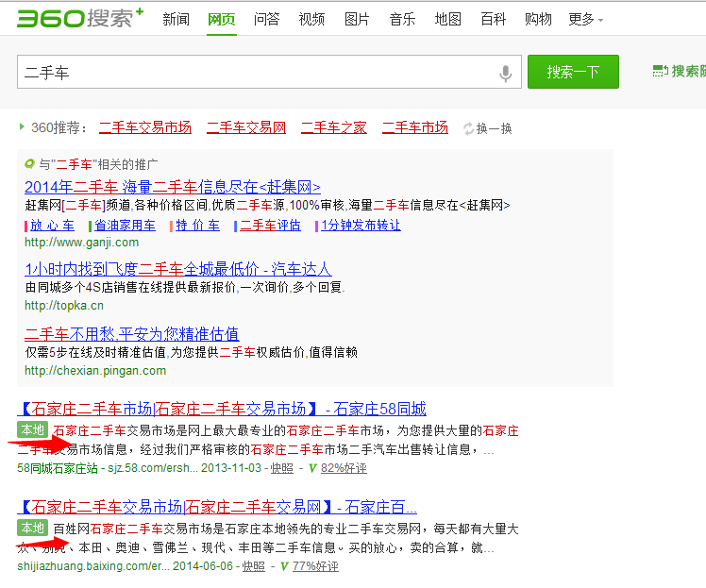Open 快照 for the 58同城 result
The width and height of the screenshot is (706, 588).
pos(282,468)
